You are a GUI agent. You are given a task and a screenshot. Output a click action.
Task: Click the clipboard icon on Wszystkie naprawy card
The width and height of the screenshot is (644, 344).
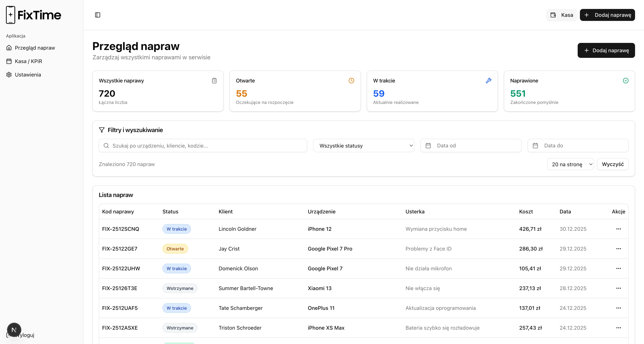pyautogui.click(x=214, y=81)
